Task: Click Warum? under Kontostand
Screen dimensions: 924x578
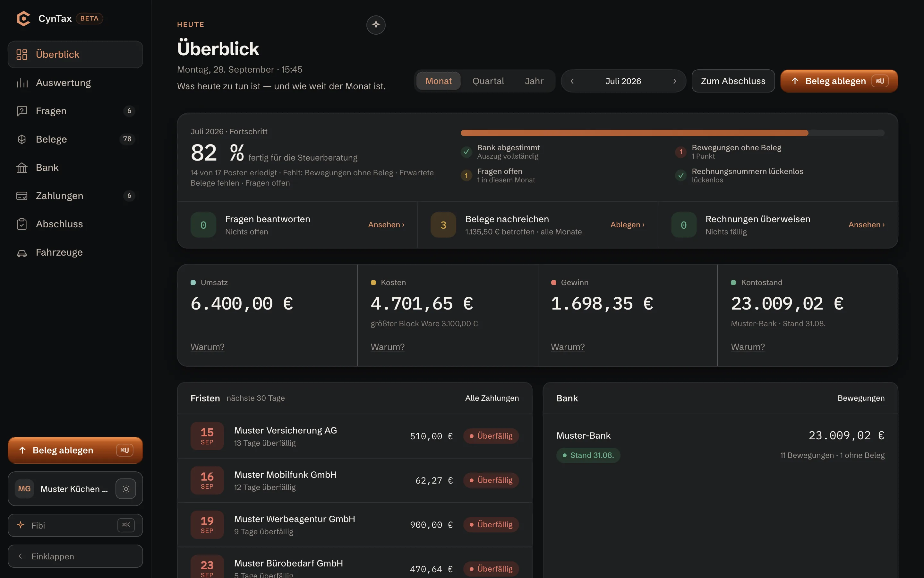Action: (x=748, y=347)
